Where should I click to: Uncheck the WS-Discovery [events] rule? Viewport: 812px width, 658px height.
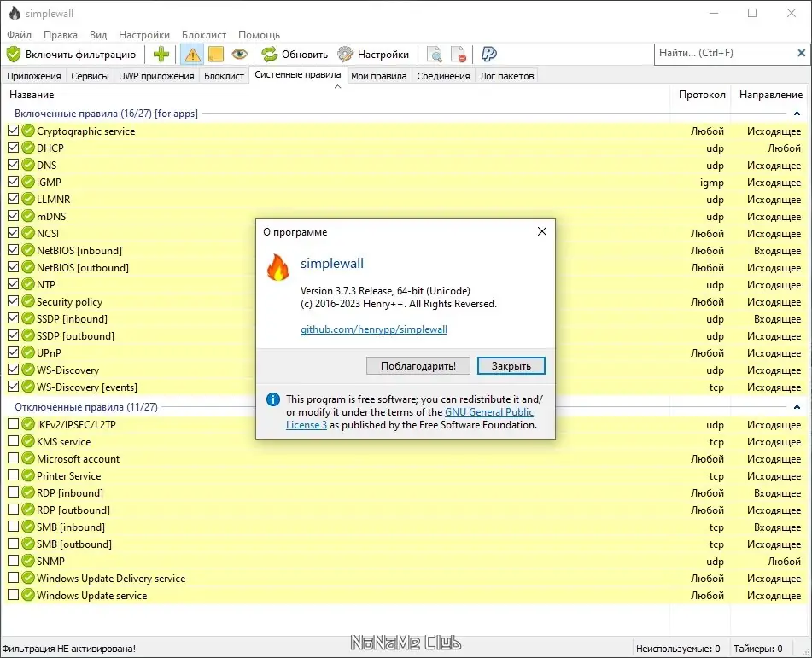point(13,387)
